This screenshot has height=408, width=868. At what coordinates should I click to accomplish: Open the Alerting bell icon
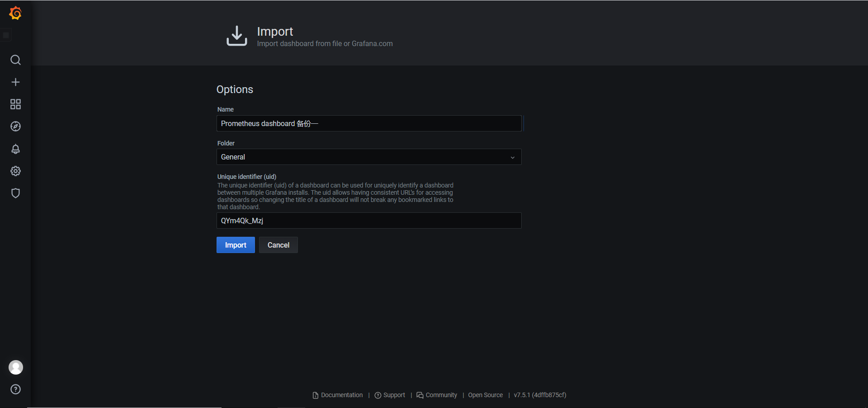pos(15,149)
